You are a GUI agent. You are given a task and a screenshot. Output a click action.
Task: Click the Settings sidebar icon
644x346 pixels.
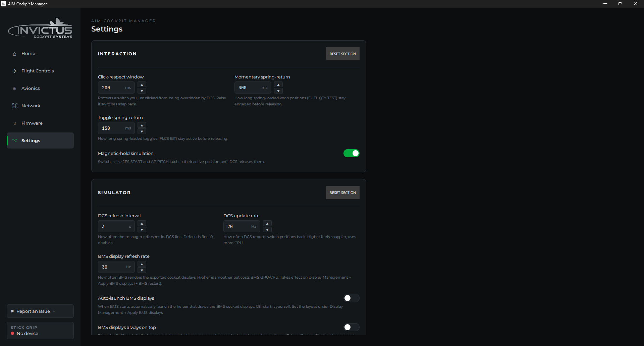tap(14, 140)
